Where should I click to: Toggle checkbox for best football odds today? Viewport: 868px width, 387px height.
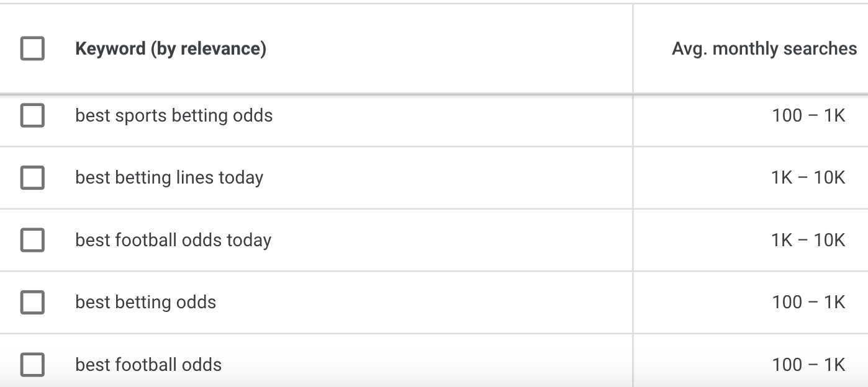(x=32, y=240)
